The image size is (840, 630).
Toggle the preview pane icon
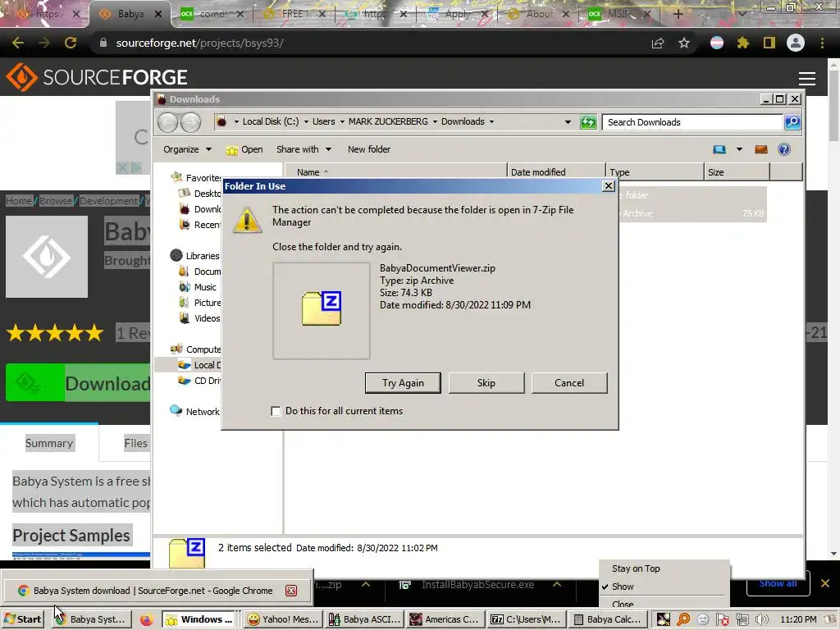[x=760, y=149]
